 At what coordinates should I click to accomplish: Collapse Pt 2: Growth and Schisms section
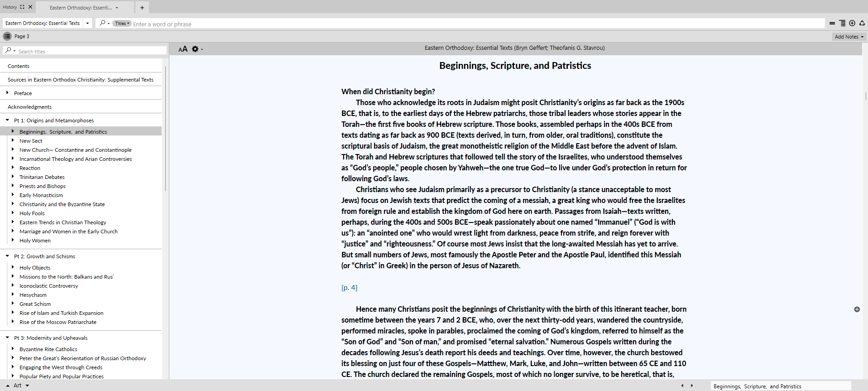click(x=7, y=256)
